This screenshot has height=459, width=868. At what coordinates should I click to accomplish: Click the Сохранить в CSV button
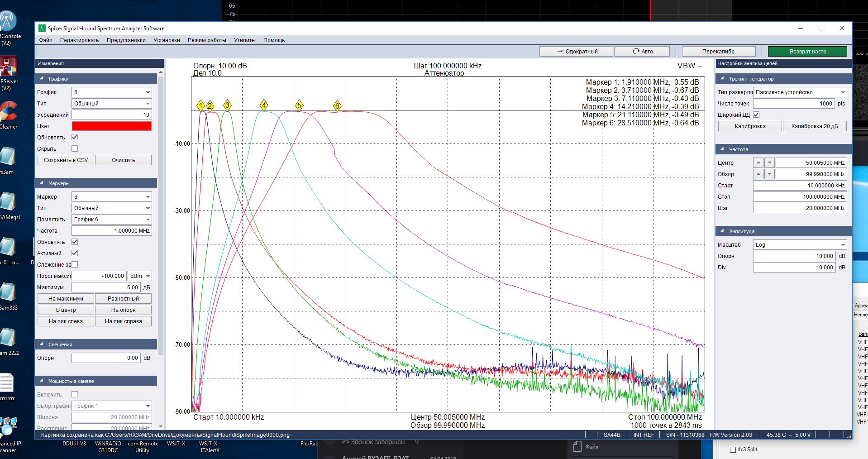click(66, 160)
